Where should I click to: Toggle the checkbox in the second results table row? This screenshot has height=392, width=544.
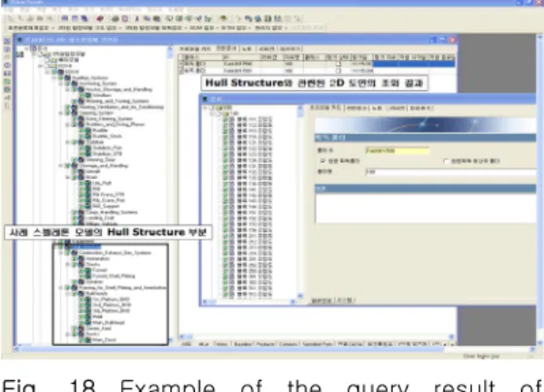338,71
